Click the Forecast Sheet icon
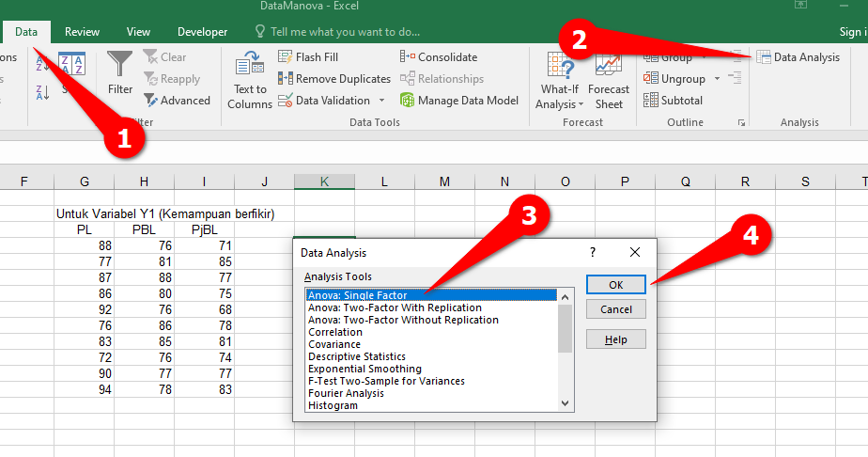 609,80
